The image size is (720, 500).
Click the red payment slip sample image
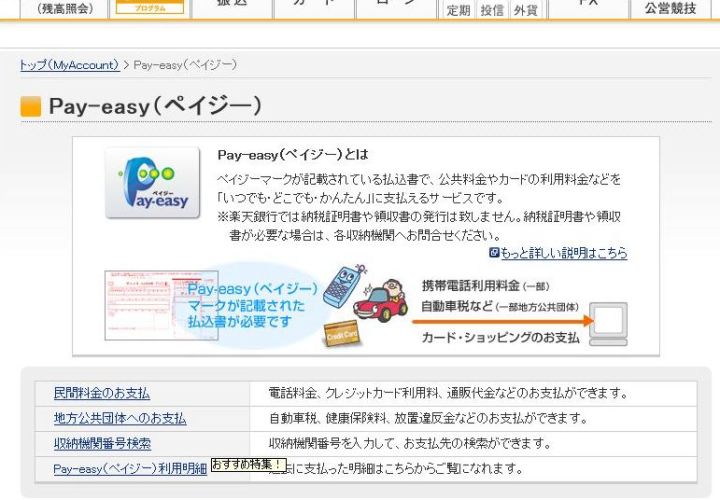[161, 305]
